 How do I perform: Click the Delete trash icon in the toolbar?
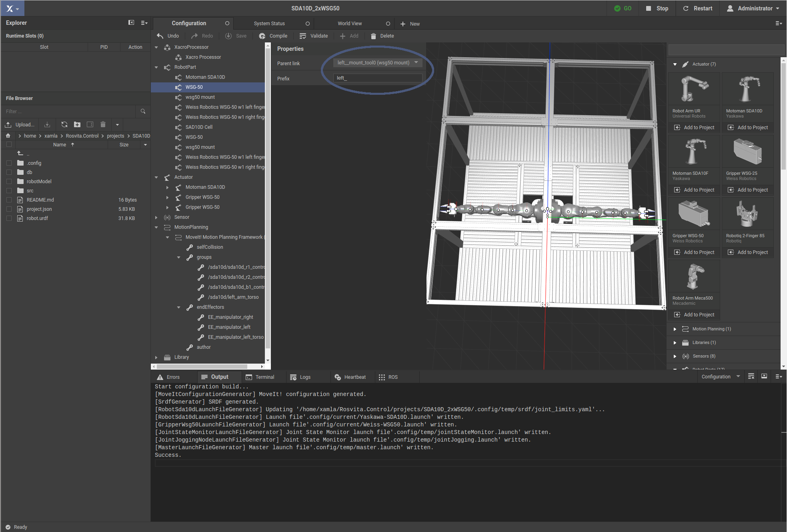tap(373, 36)
